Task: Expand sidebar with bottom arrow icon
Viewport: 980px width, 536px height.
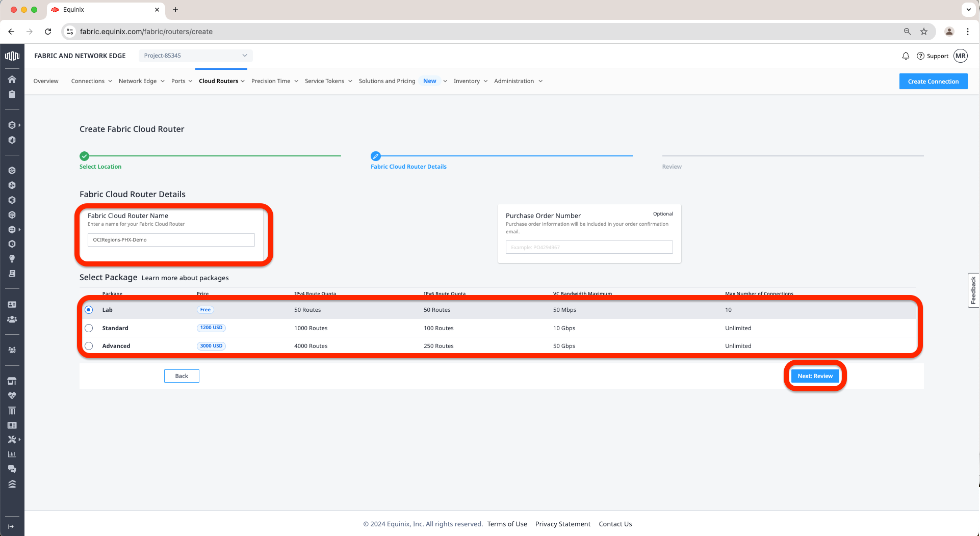Action: [11, 526]
